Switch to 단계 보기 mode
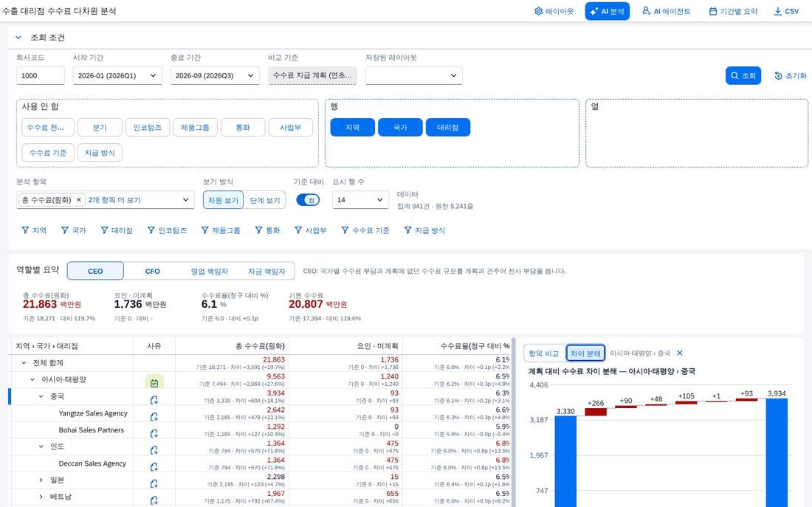The image size is (812, 507). [x=264, y=200]
